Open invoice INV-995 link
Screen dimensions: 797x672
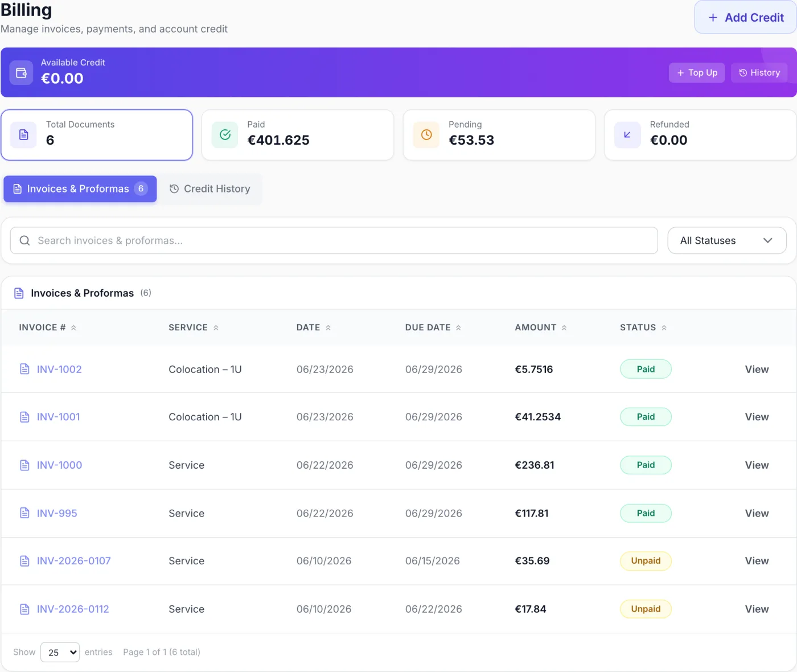pos(57,513)
